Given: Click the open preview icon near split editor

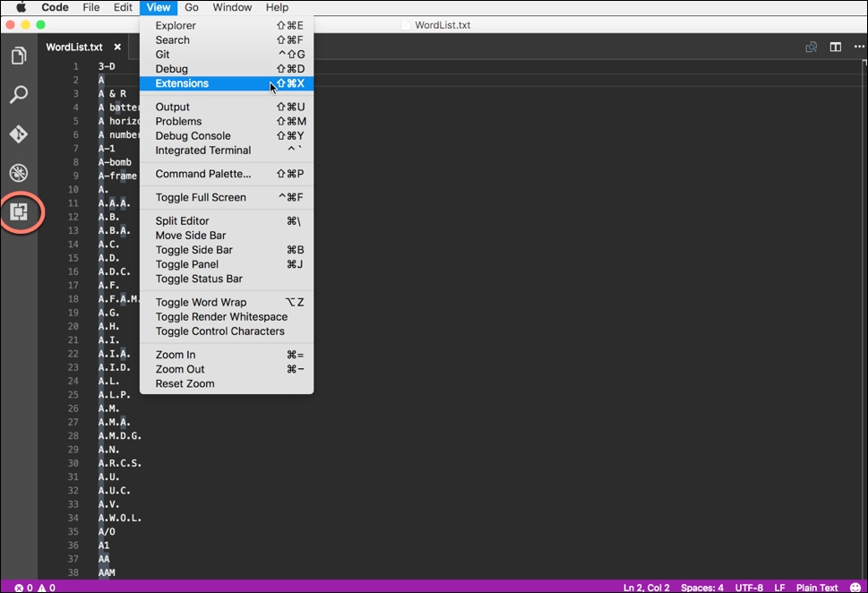Looking at the screenshot, I should pyautogui.click(x=811, y=47).
